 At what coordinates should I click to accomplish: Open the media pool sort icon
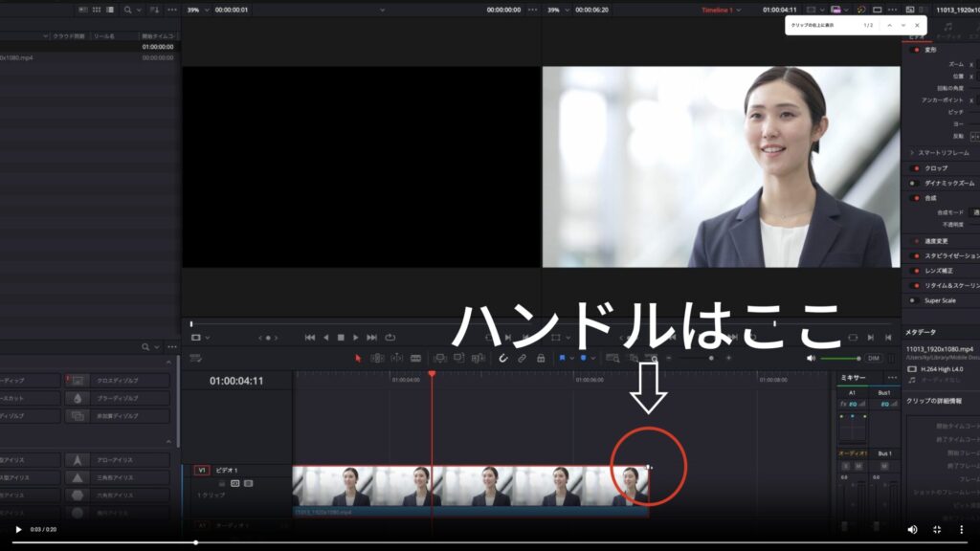(x=154, y=10)
